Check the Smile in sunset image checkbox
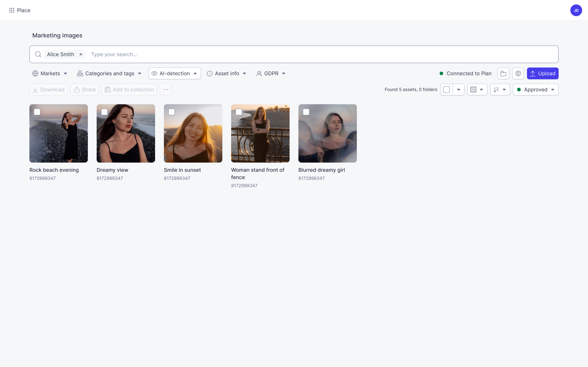Screen dimensions: 588x367 (x=172, y=112)
